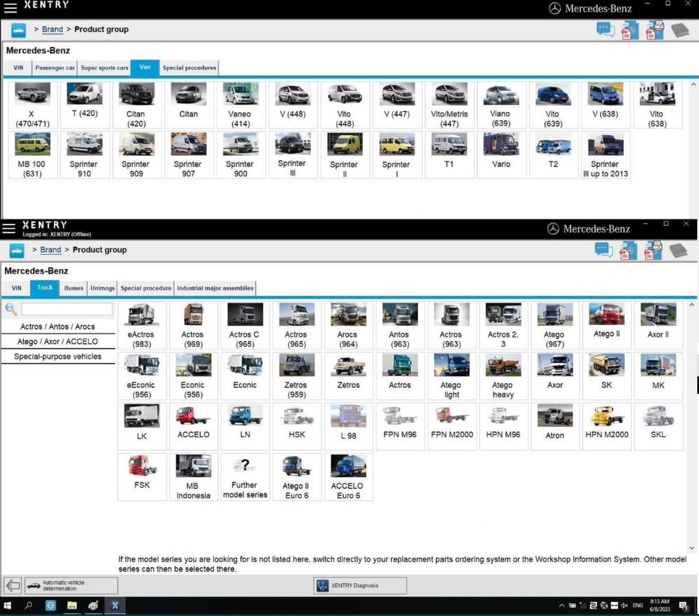Click ENG language indicator in taskbar
The width and height of the screenshot is (699, 616).
(x=638, y=606)
